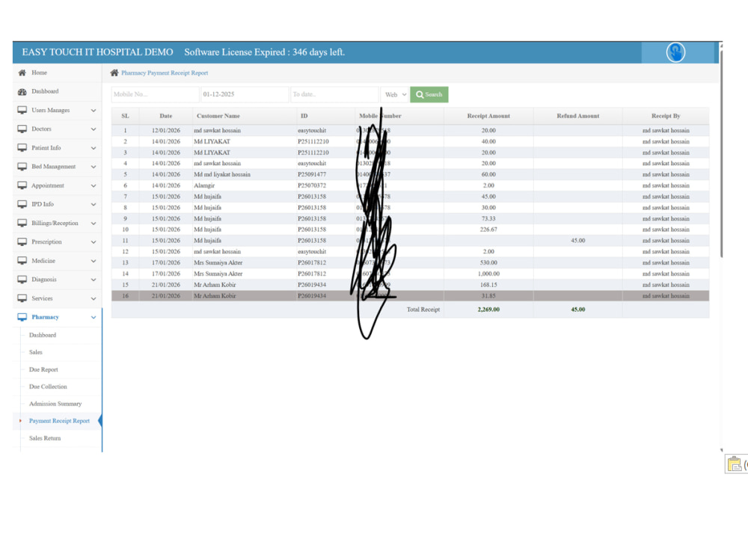The image size is (748, 560).
Task: Click receipt amount 73.33
Action: 488,218
